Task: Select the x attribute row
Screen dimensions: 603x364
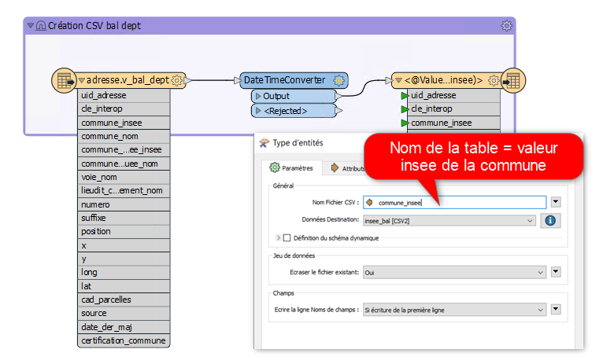Action: (x=124, y=245)
